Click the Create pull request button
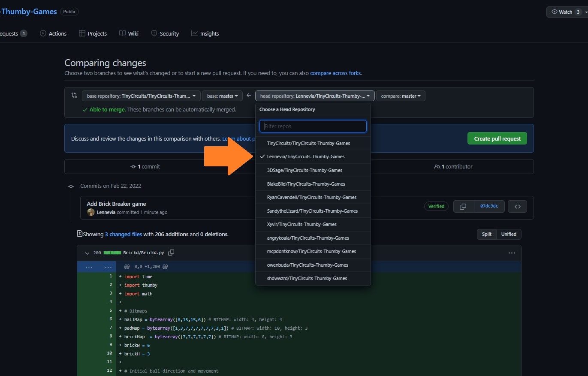The width and height of the screenshot is (588, 376). [497, 138]
